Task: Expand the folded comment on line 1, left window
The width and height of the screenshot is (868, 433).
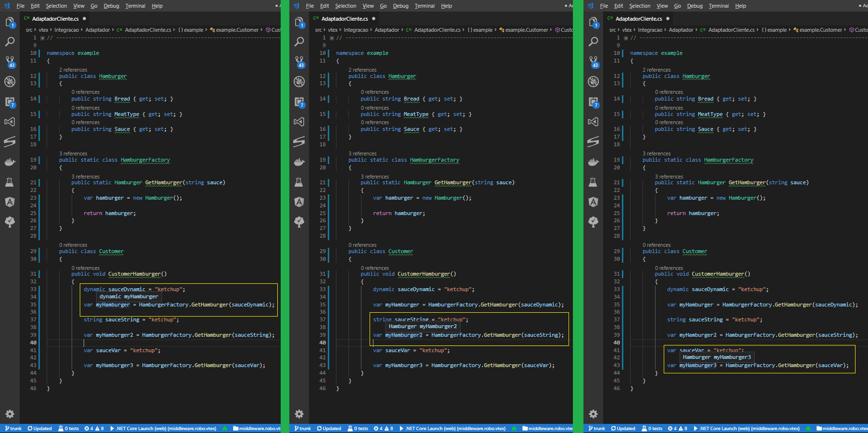Action: [43, 38]
